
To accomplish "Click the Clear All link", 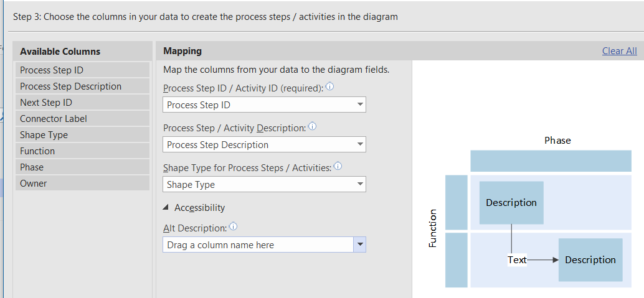I will point(619,51).
